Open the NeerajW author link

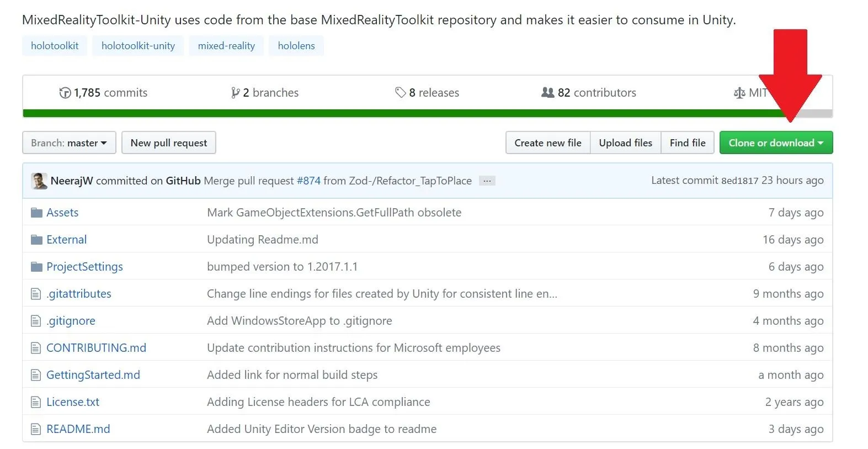72,181
